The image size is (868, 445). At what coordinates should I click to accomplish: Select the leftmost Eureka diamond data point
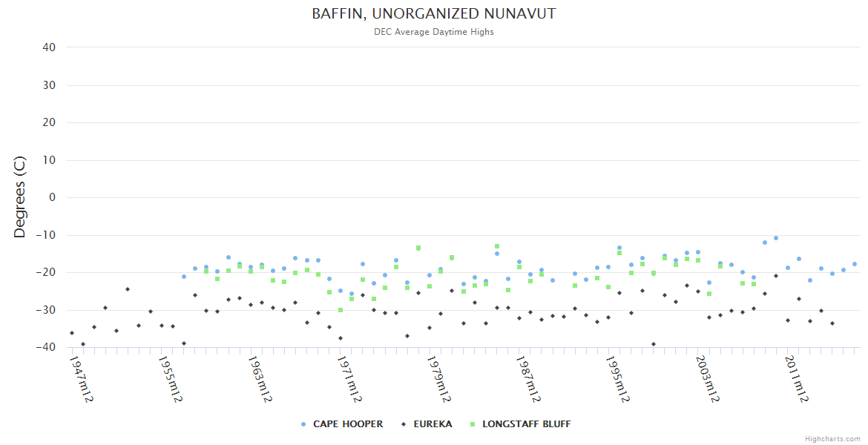[72, 333]
